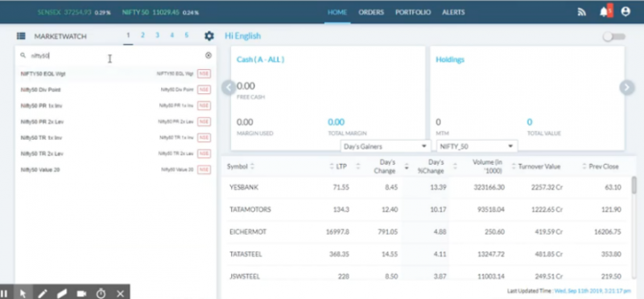
Task: Select NIFTY50 EQL Wgt search result
Action: coord(115,74)
